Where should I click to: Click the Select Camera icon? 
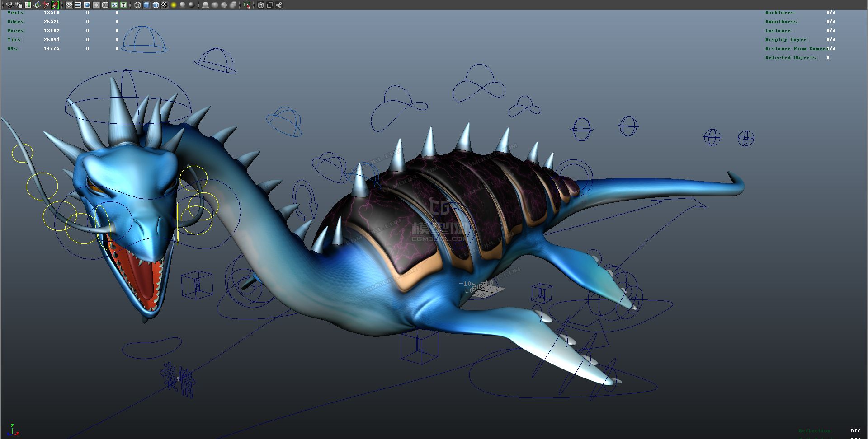(9, 5)
